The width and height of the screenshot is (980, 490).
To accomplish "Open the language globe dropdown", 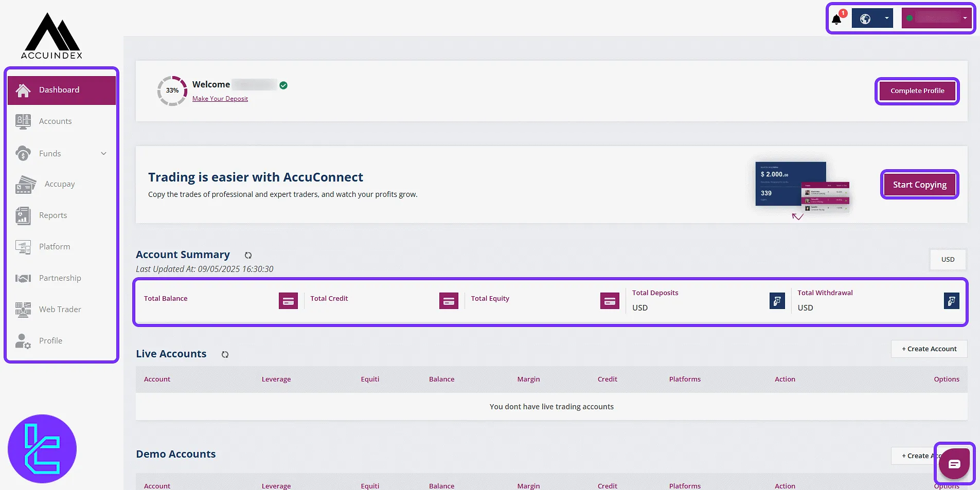I will click(x=872, y=19).
